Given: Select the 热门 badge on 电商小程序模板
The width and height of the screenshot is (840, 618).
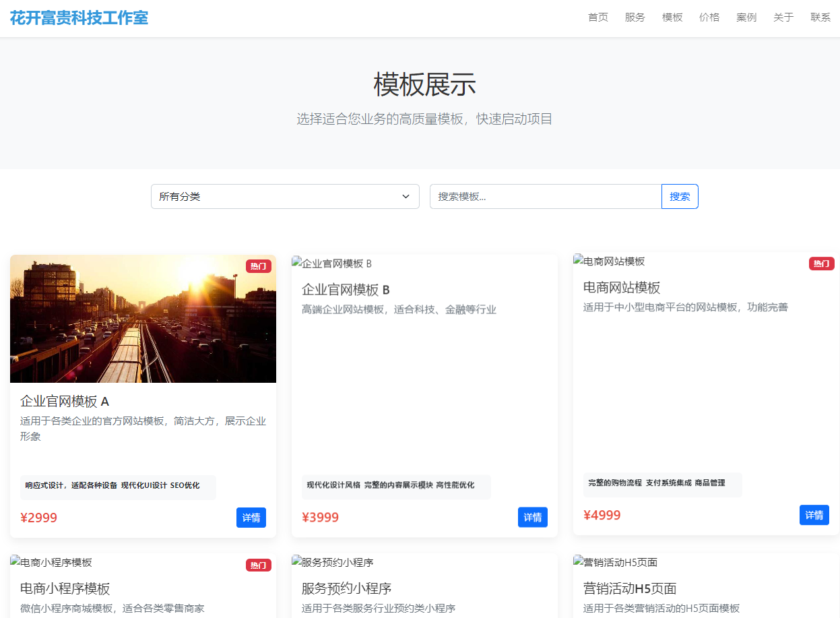Looking at the screenshot, I should tap(258, 565).
